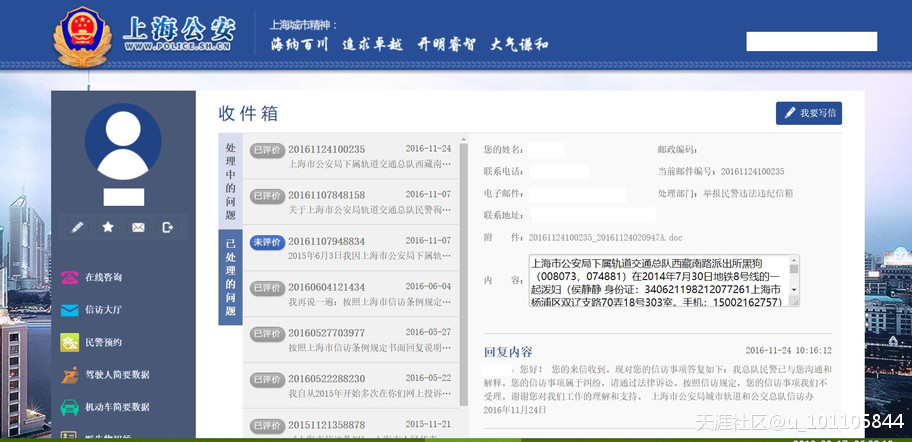Switch to the 处理中的问题 tab

(230, 181)
